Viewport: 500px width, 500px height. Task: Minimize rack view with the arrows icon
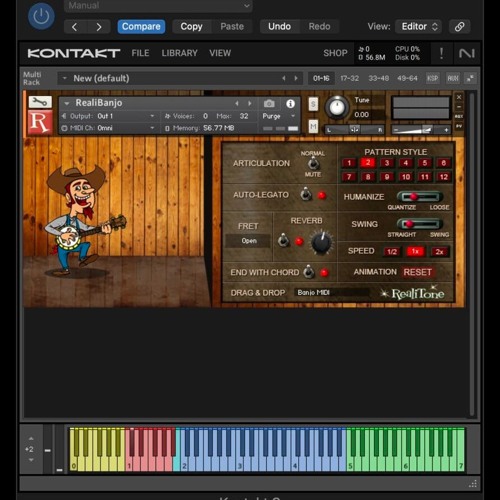point(471,78)
